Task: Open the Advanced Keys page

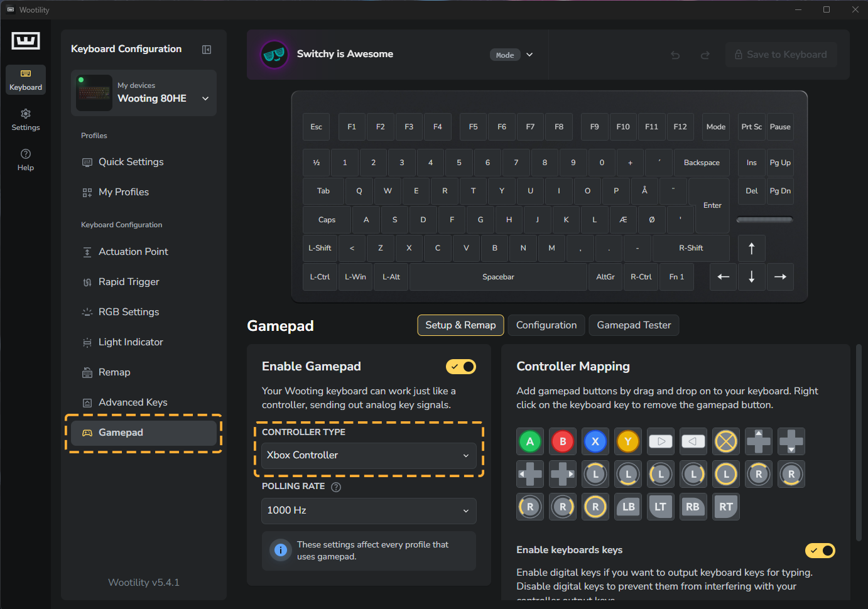Action: pos(144,402)
